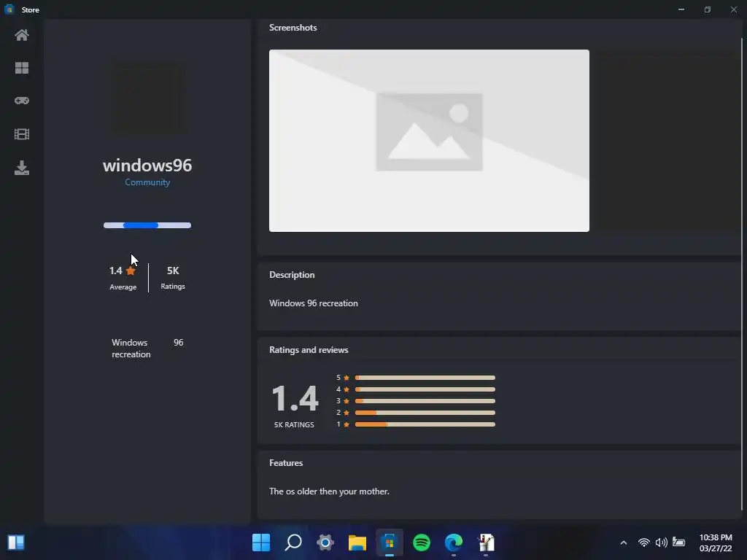Click the 3 star rating bar

click(x=425, y=401)
